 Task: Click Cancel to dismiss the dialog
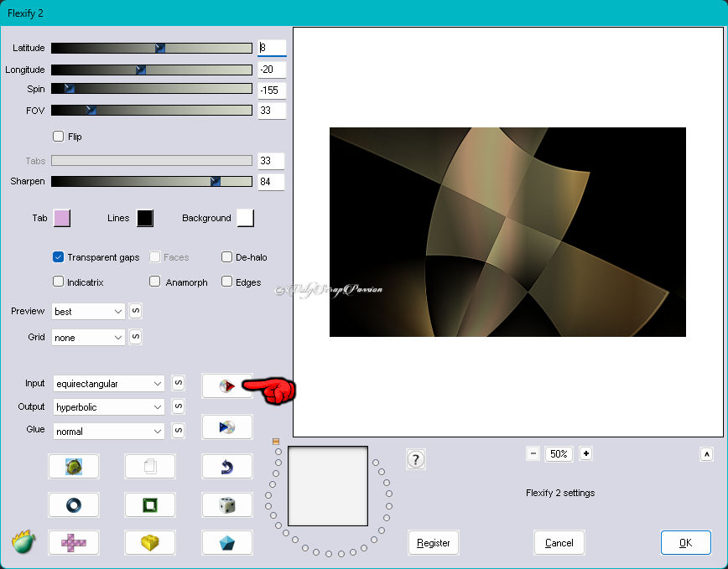tap(559, 543)
